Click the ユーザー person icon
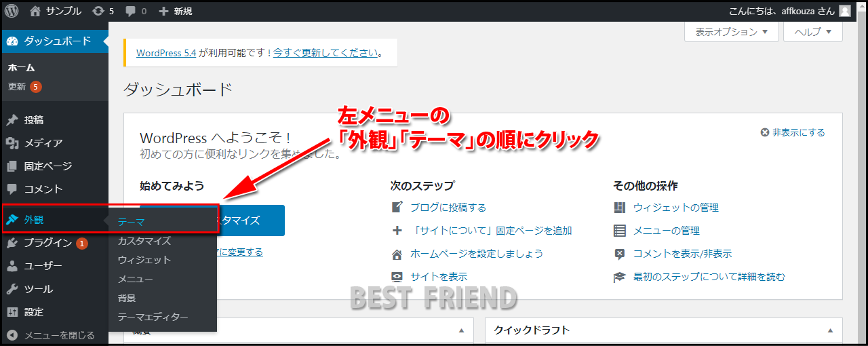 (x=12, y=266)
